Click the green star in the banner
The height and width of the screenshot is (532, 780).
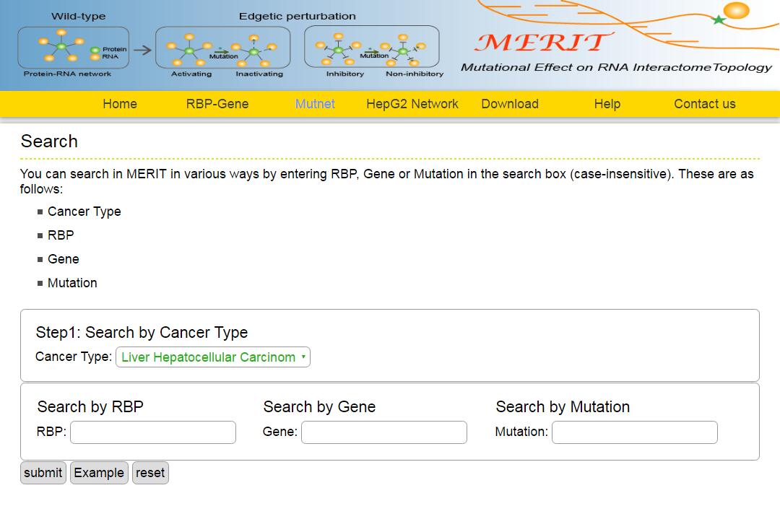pos(719,19)
